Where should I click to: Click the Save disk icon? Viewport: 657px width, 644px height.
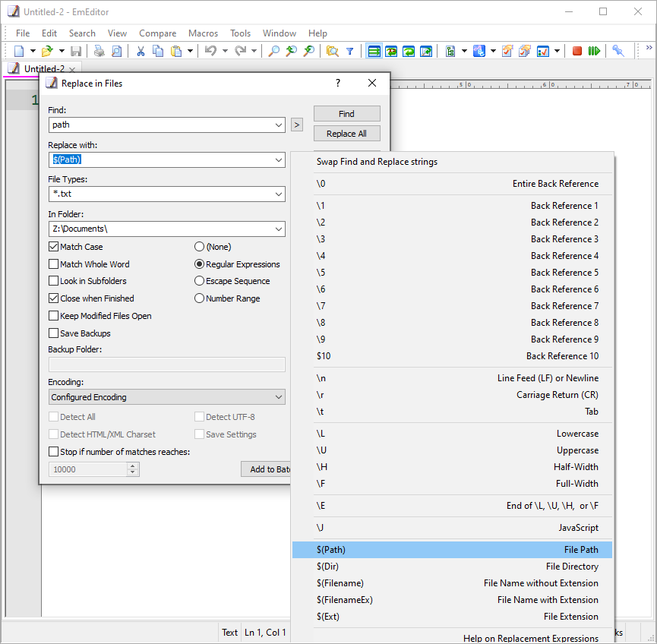pyautogui.click(x=76, y=51)
